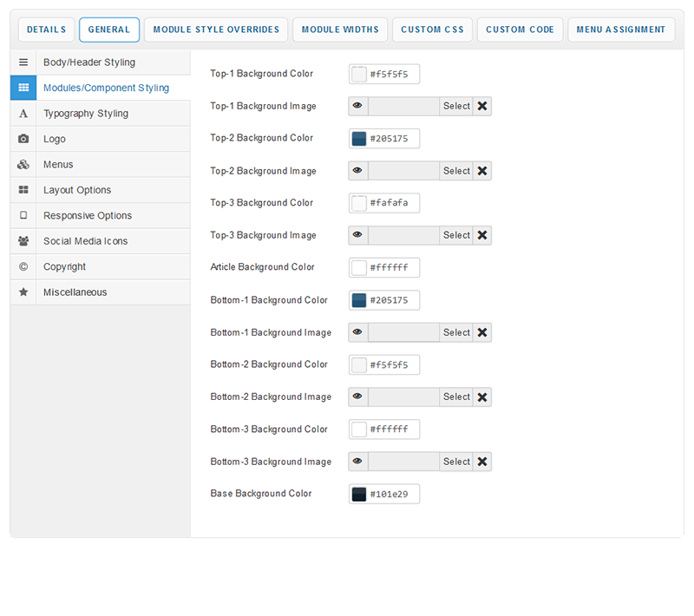694x616 pixels.
Task: Open the Menu Assignment tab
Action: pos(621,29)
